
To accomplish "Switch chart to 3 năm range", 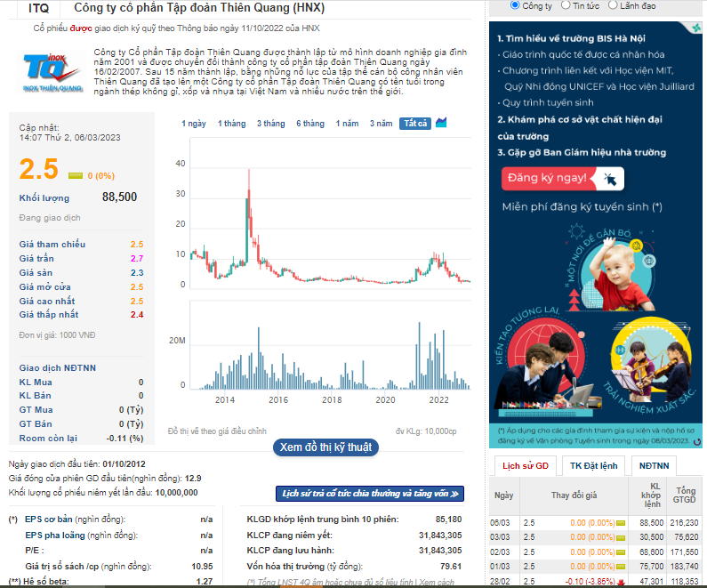I will click(382, 123).
